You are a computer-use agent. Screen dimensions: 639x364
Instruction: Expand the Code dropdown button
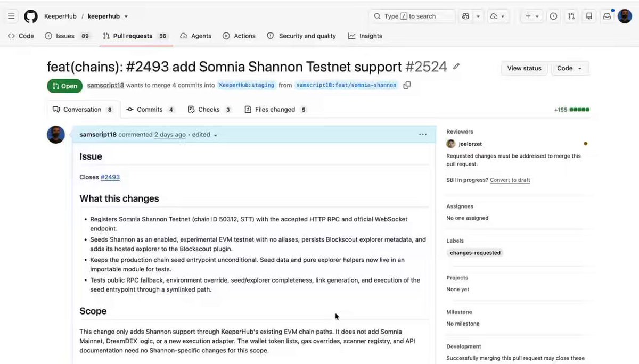coord(570,68)
